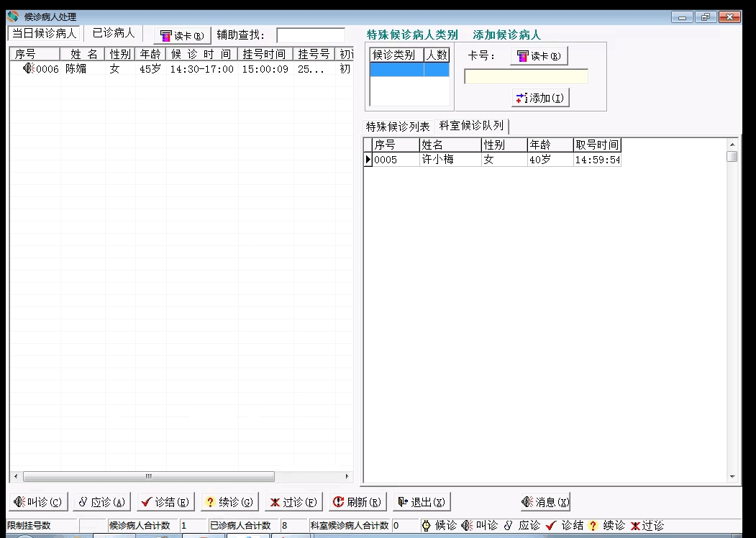Viewport: 756px width, 538px height.
Task: Click the 候诊时间 cell 14:30-17:00
Action: [x=202, y=69]
